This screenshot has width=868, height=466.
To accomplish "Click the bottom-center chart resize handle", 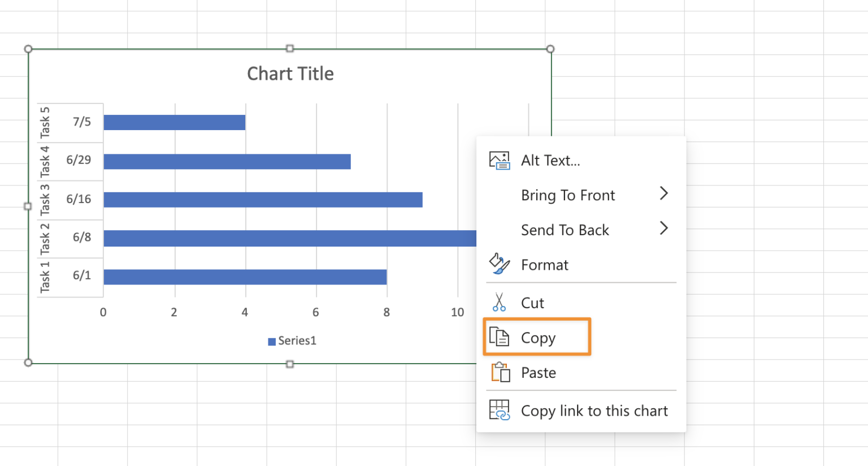I will click(290, 363).
